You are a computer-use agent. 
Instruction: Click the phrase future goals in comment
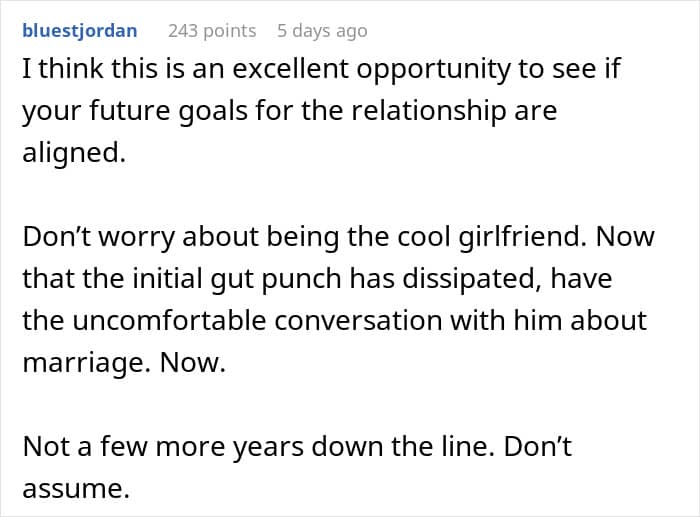coord(168,111)
